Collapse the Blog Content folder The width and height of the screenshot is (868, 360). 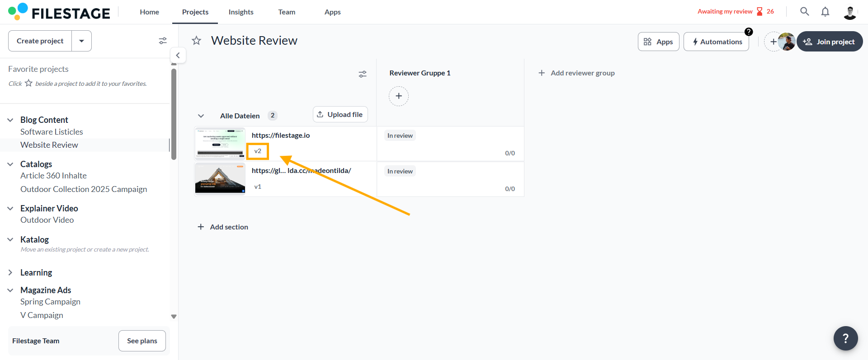(10, 120)
